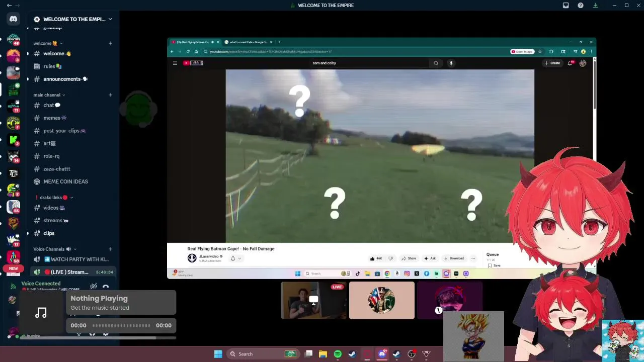Open the welcome text channel
This screenshot has height=362, width=644.
point(73,53)
